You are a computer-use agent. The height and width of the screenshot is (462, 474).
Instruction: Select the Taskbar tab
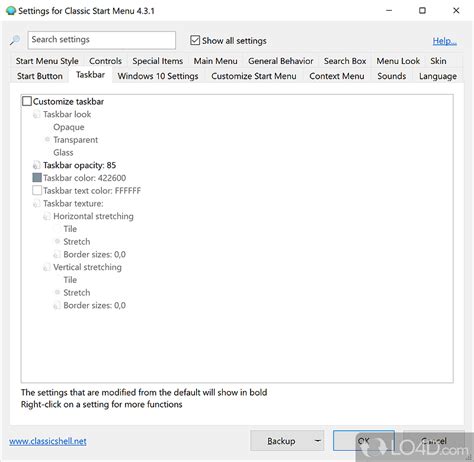pos(90,75)
